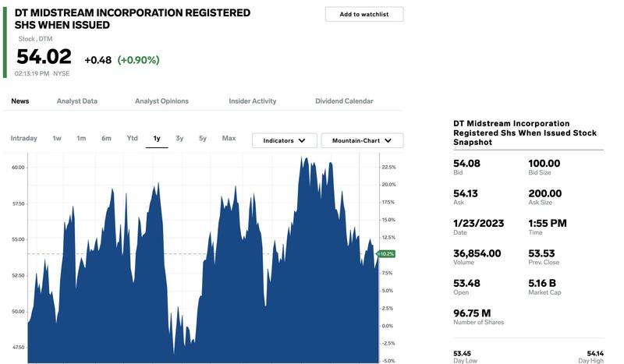Open the Indicators dropdown
The height and width of the screenshot is (364, 624).
click(x=285, y=140)
